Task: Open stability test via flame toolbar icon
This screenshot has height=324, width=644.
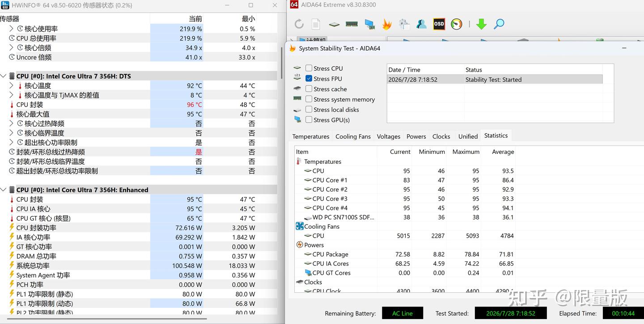Action: pos(387,24)
